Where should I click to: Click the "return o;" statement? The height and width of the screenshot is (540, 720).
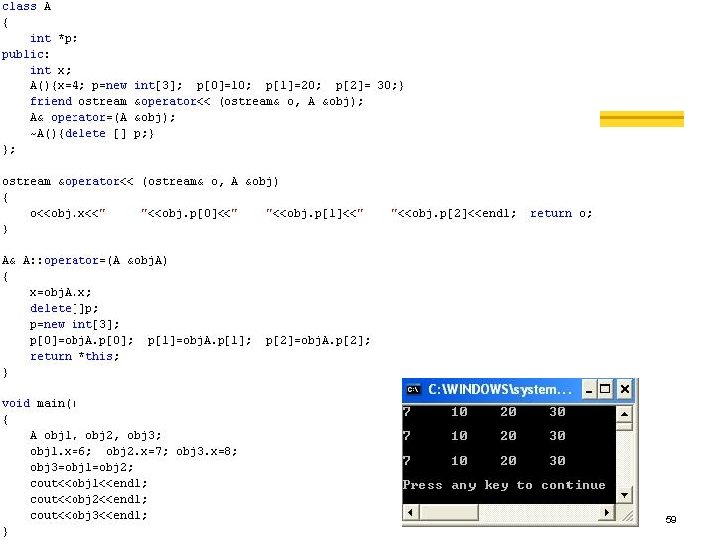click(561, 214)
